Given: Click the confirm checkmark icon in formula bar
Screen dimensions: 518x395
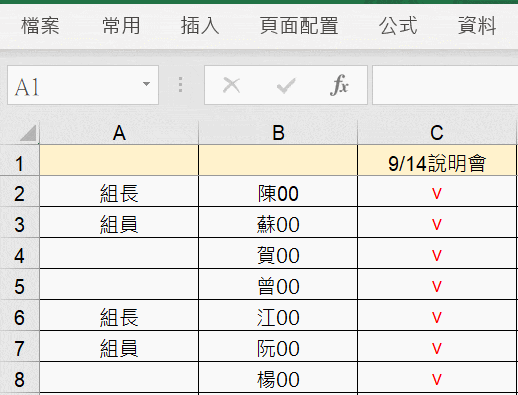Looking at the screenshot, I should [286, 86].
